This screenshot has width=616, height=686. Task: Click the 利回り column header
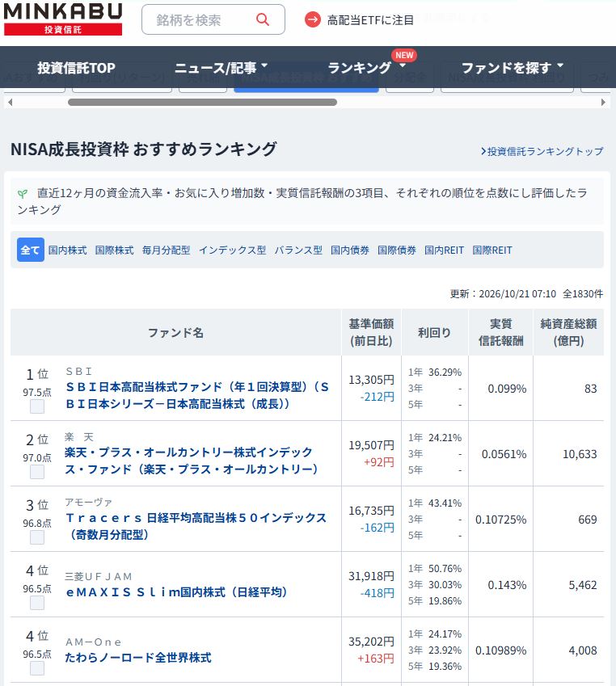click(435, 333)
